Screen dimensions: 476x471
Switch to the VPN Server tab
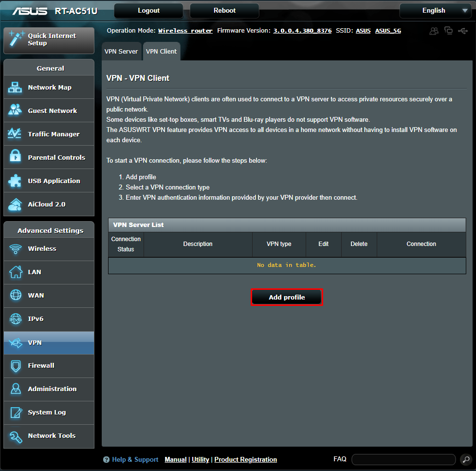[x=121, y=52]
